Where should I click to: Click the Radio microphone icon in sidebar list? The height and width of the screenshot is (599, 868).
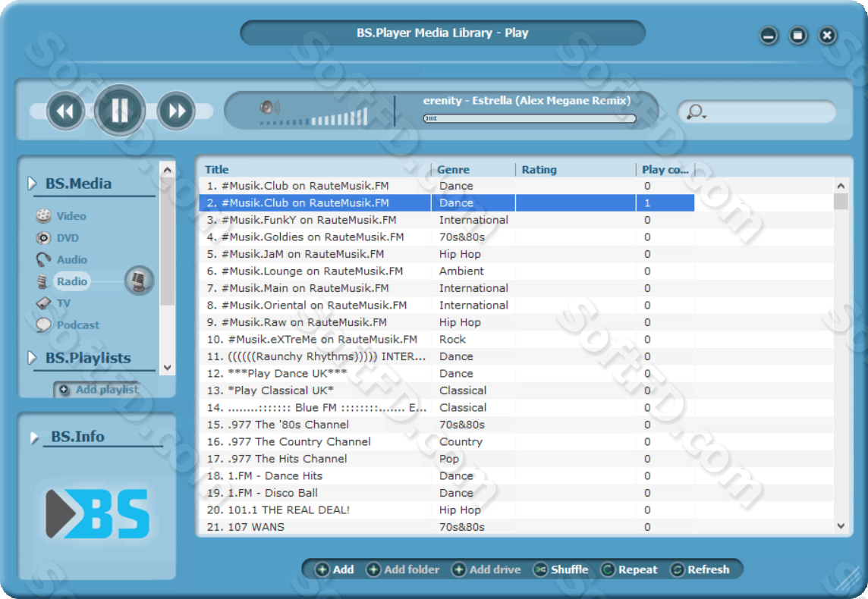(x=42, y=281)
